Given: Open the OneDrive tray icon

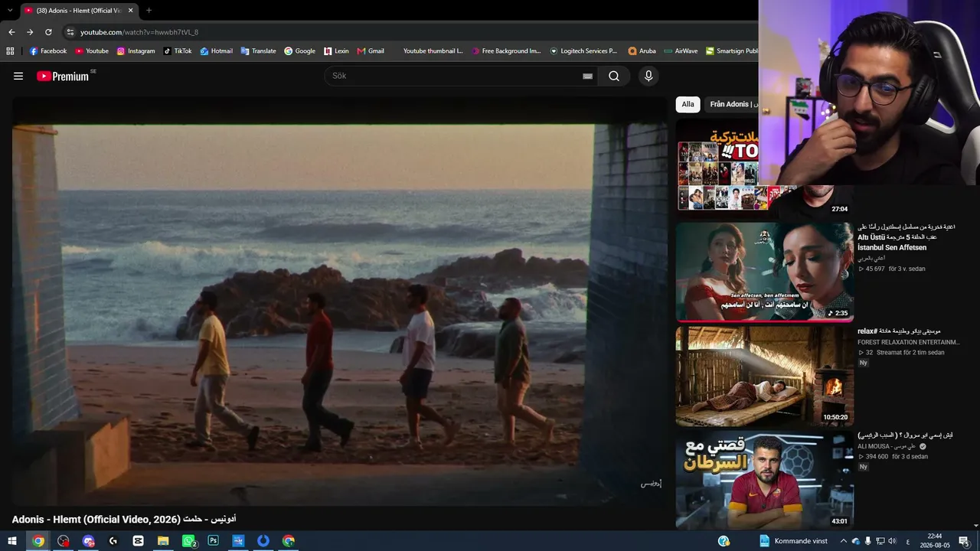Looking at the screenshot, I should [x=855, y=541].
